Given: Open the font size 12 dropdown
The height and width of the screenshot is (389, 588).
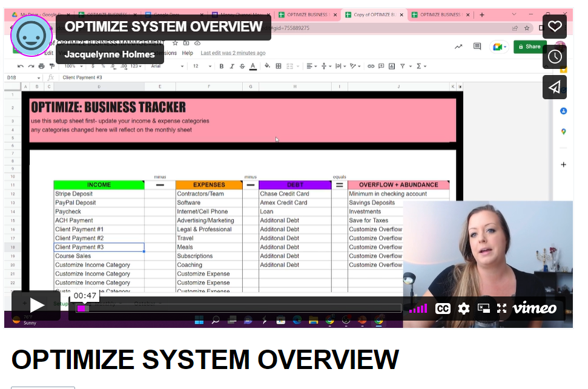Looking at the screenshot, I should pyautogui.click(x=198, y=66).
